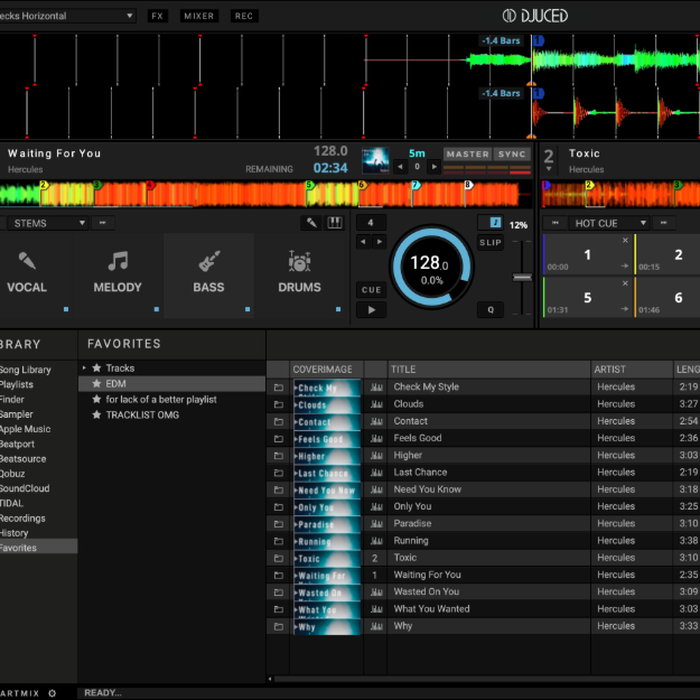The height and width of the screenshot is (700, 700).
Task: Toggle the Bass guitar stem pad
Action: (x=208, y=275)
